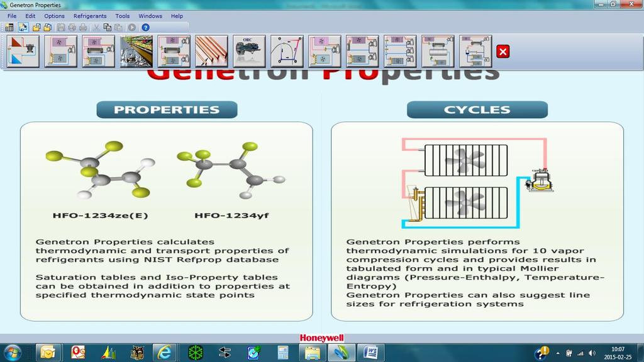Open the supermarket display case application icon

tap(136, 52)
